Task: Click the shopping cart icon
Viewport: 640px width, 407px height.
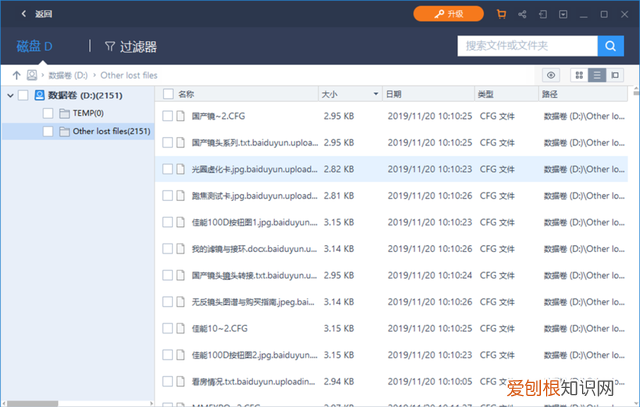Action: tap(500, 14)
